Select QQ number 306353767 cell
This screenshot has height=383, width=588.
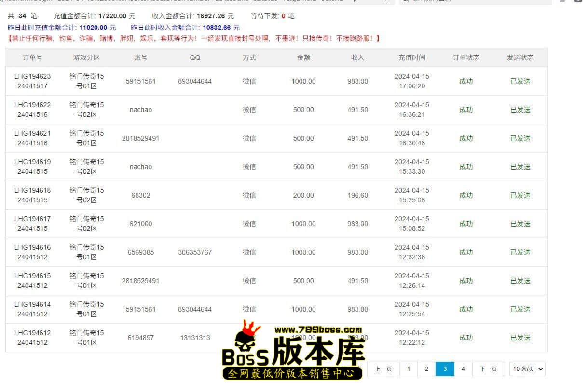pos(195,252)
